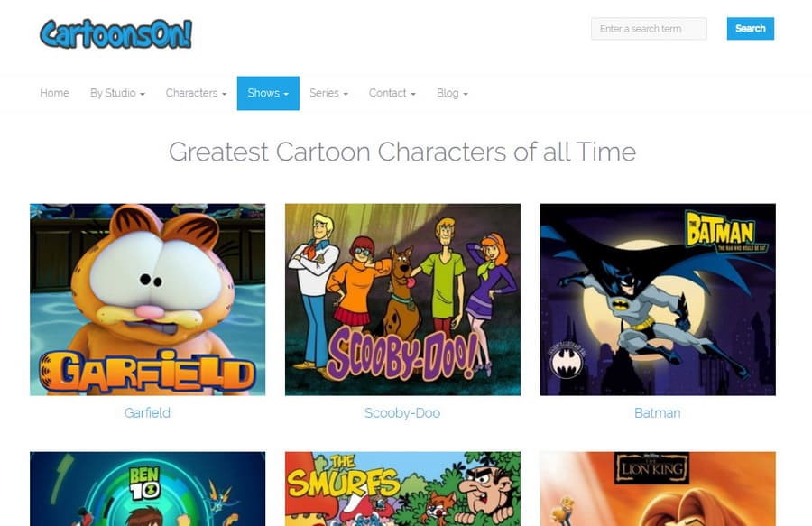The image size is (812, 526).
Task: Open the Shows dropdown menu
Action: pos(268,93)
